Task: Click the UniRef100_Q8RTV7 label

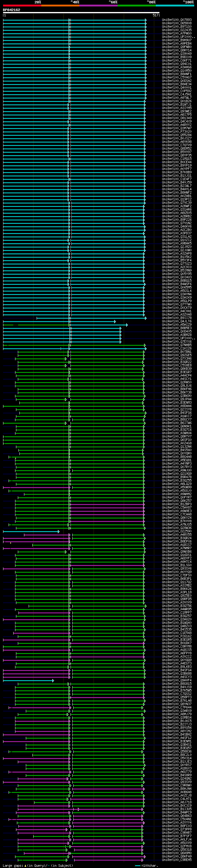Action: (x=177, y=436)
